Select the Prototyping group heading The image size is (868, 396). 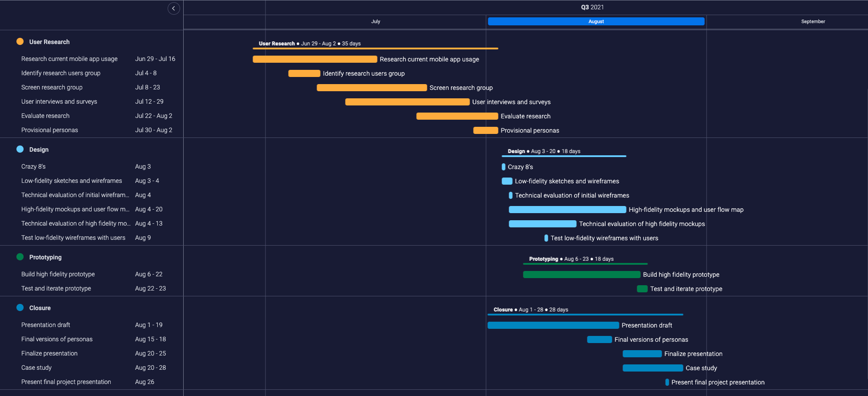tap(45, 257)
